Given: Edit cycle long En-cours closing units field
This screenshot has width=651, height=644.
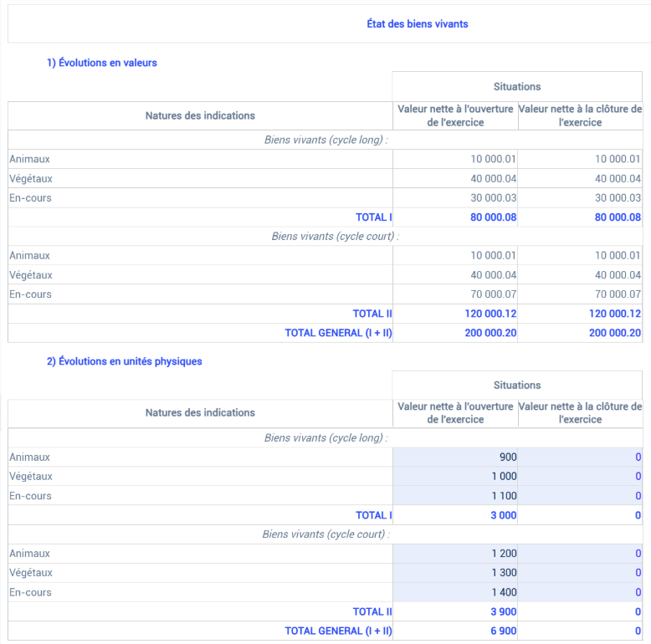Looking at the screenshot, I should [x=580, y=495].
